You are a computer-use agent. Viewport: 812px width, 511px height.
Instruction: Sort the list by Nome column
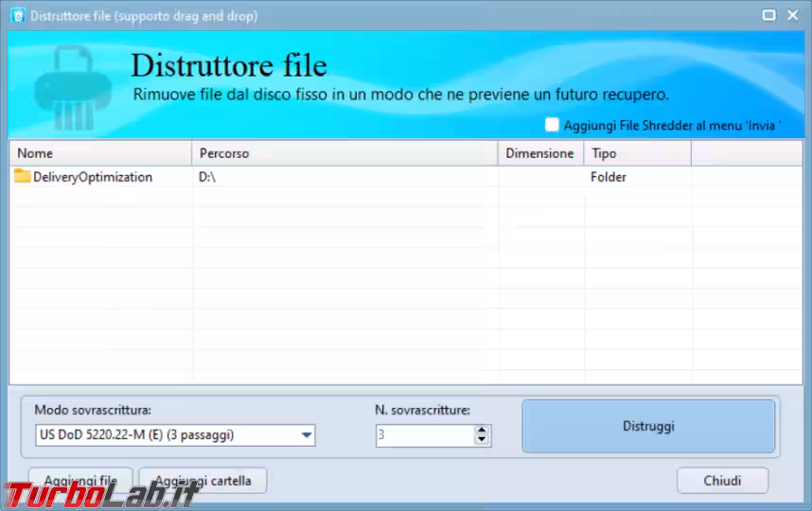point(99,153)
